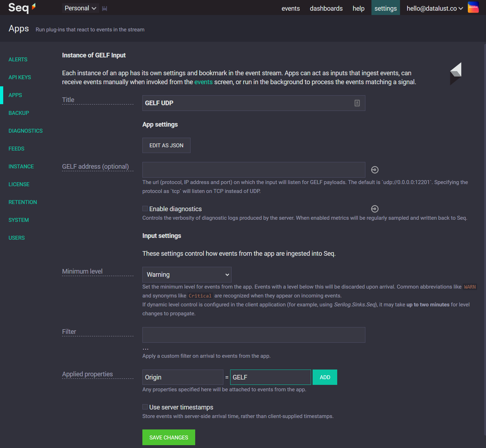Toggle the Warning level selection
The width and height of the screenshot is (486, 448).
point(187,274)
